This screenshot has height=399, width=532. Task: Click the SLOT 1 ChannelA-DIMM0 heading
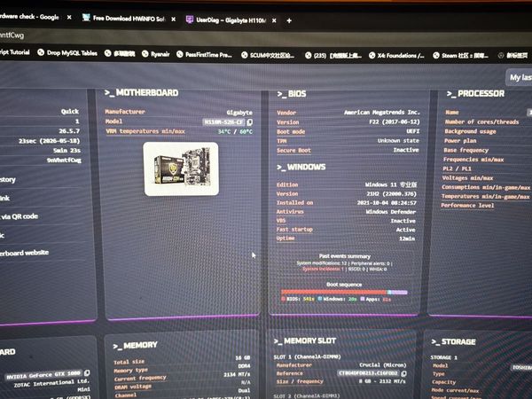pos(308,356)
